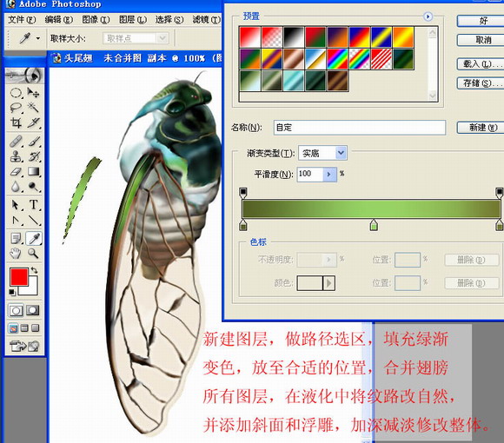The width and height of the screenshot is (504, 443).
Task: Click Jump to ImageReady icon
Action: pyautogui.click(x=24, y=346)
